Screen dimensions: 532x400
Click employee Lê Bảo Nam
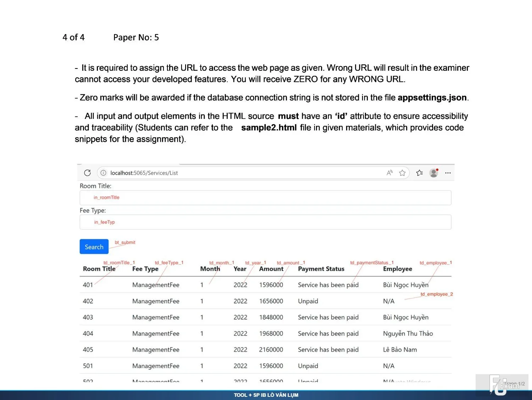(x=400, y=349)
